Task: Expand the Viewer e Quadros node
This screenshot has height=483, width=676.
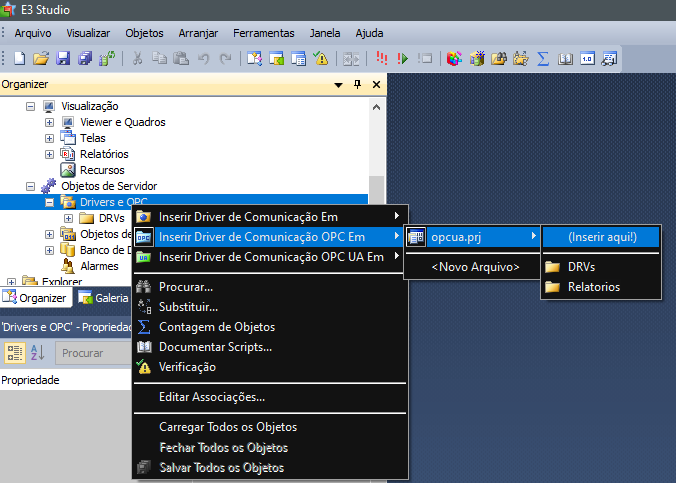Action: 49,122
